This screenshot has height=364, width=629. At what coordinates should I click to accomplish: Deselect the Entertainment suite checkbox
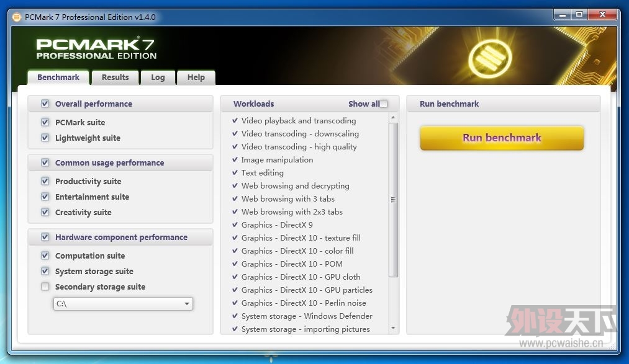coord(45,197)
